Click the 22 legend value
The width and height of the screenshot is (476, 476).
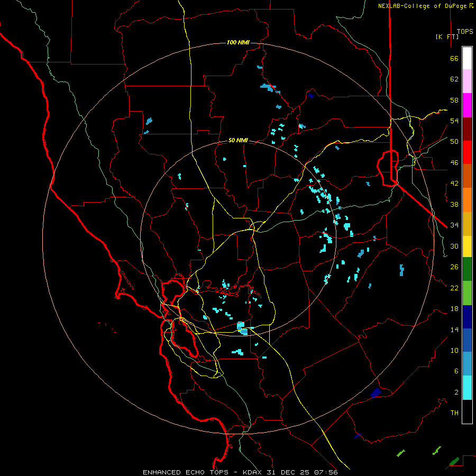454,288
